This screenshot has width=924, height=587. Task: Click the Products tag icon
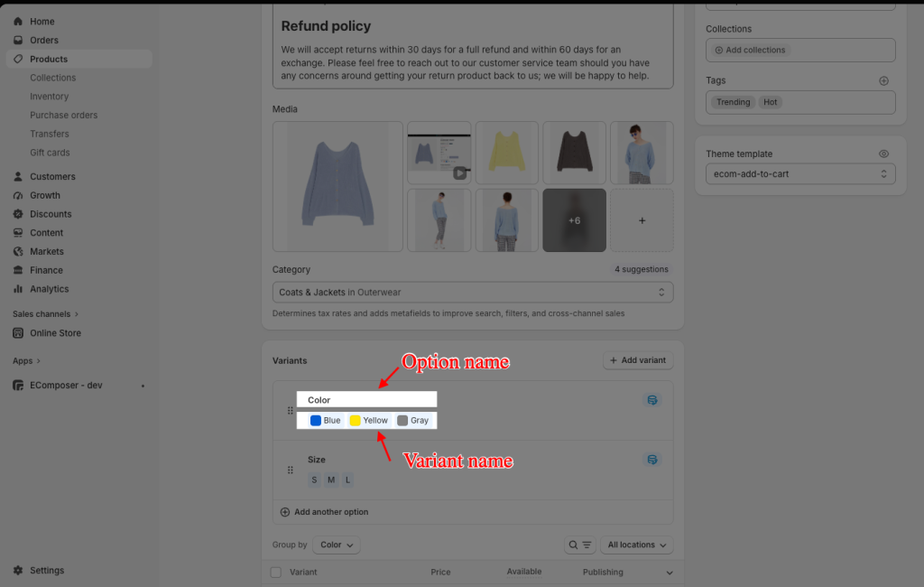click(x=18, y=59)
